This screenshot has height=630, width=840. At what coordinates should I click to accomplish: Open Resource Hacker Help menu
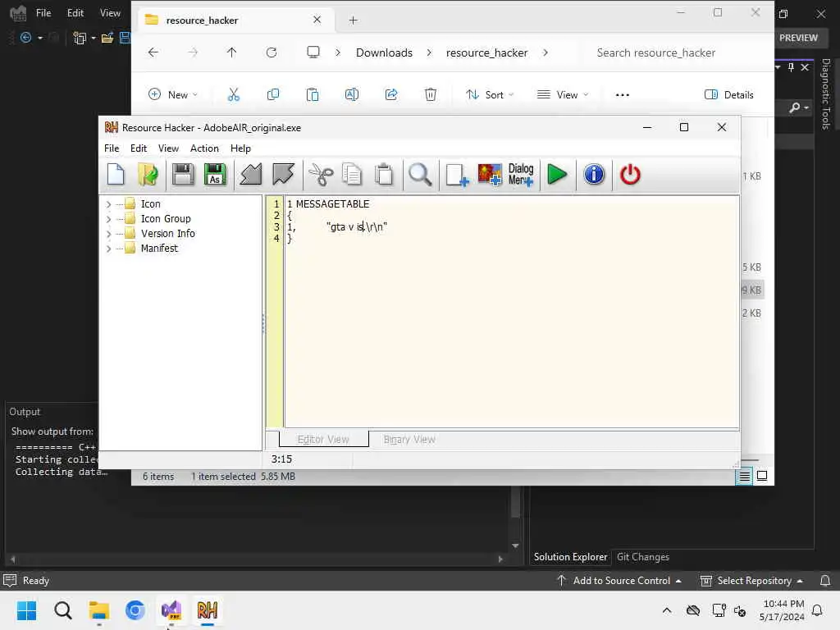(240, 148)
